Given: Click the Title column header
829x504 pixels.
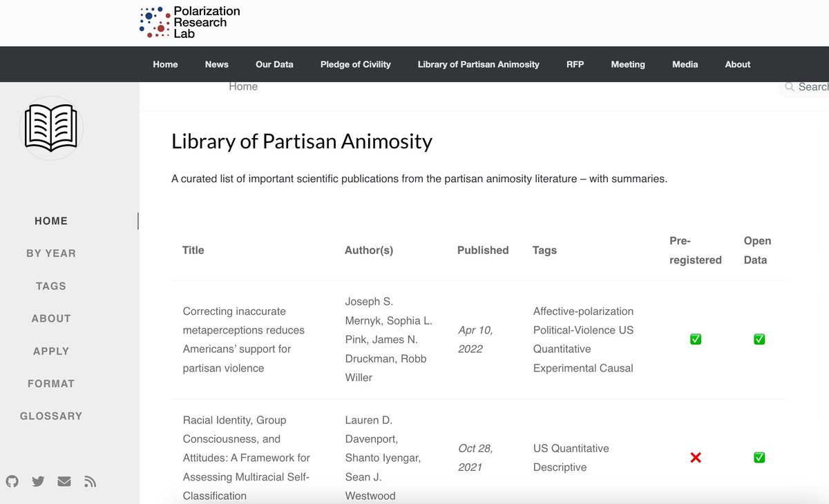Looking at the screenshot, I should point(193,250).
